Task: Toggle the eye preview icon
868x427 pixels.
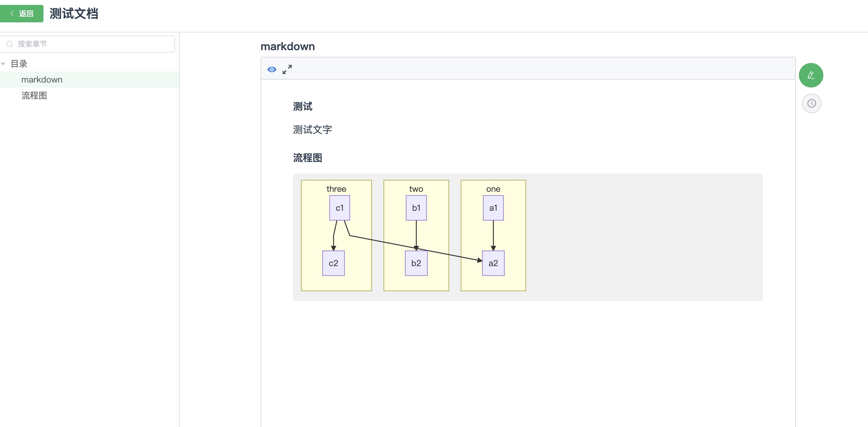Action: pos(272,69)
